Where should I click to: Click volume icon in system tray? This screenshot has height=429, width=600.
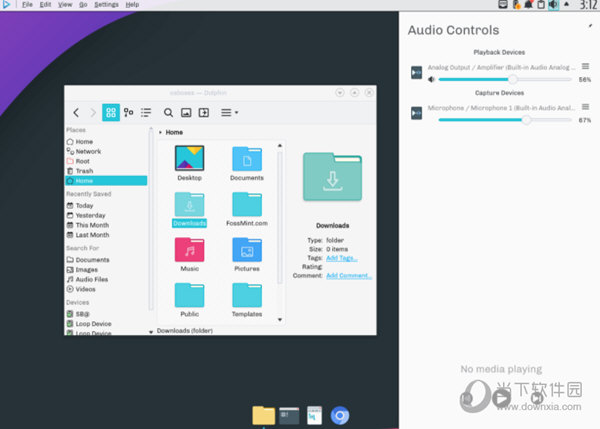coord(553,5)
